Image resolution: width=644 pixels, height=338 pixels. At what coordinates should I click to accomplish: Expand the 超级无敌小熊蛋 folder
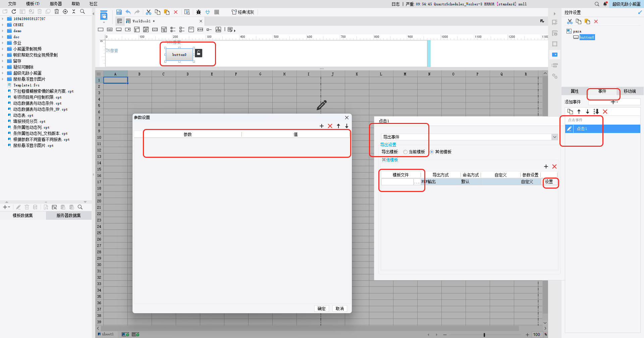tap(3, 73)
